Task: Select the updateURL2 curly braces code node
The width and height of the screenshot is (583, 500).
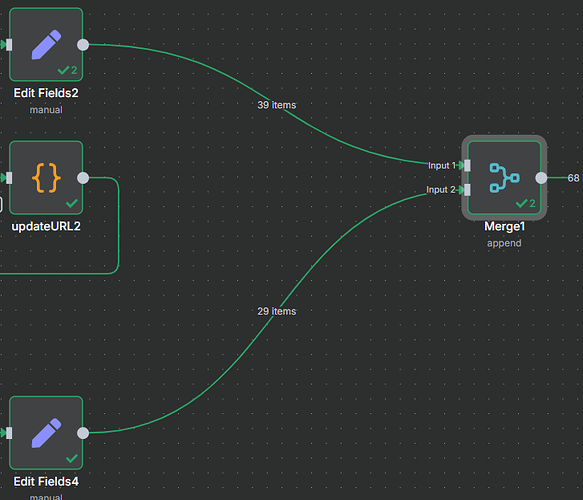Action: pos(46,178)
